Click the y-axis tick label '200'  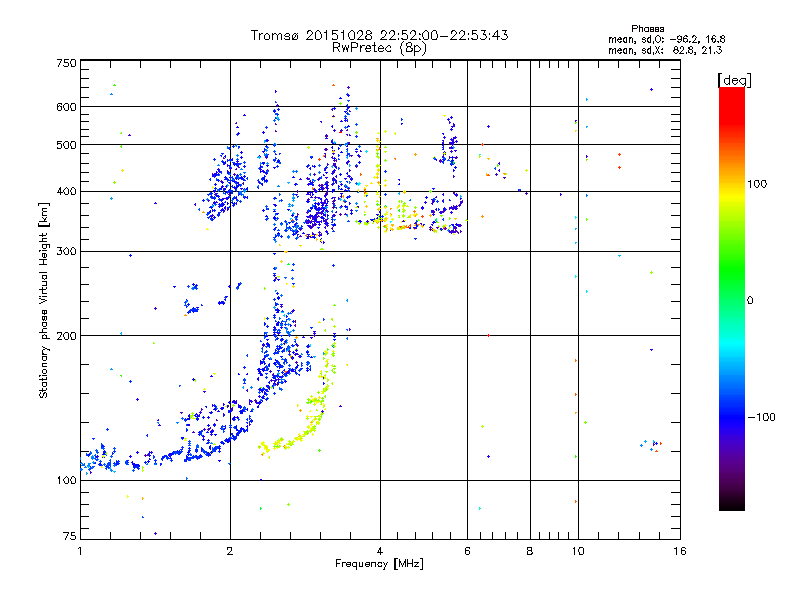coord(66,336)
